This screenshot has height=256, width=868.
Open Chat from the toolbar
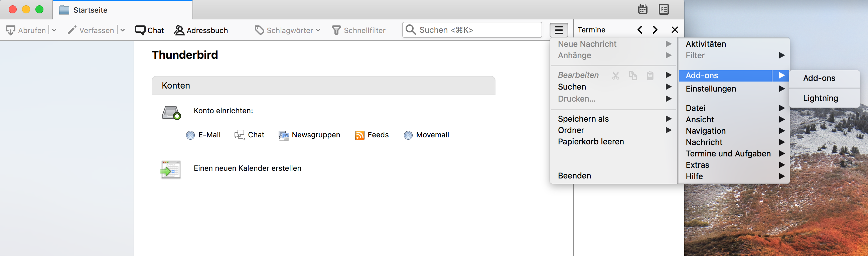click(x=149, y=30)
